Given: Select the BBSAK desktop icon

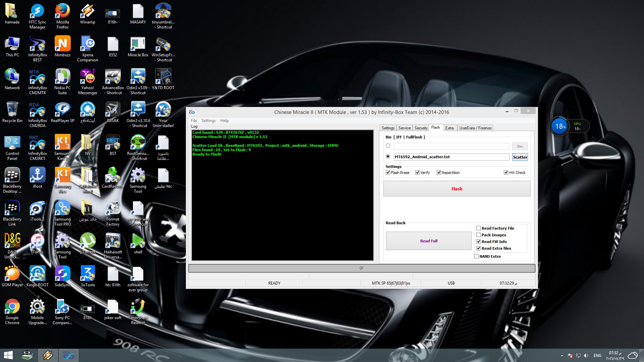Looking at the screenshot, I should click(x=113, y=113).
